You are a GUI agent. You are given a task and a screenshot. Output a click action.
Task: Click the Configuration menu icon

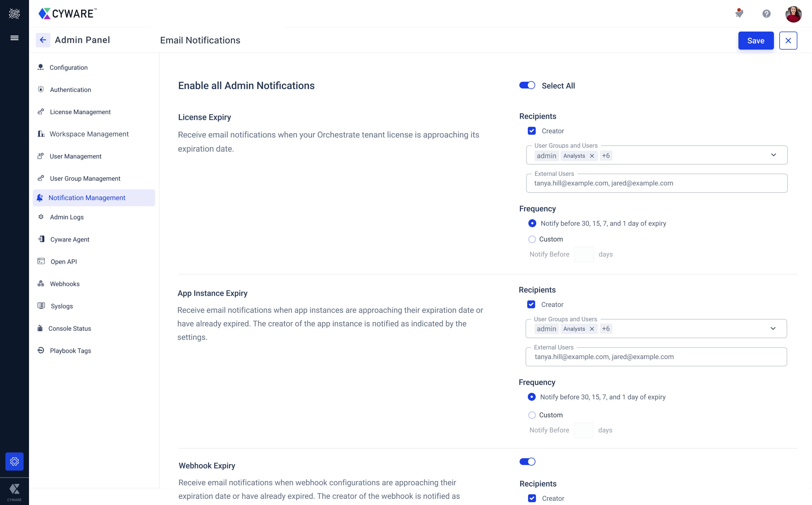40,67
